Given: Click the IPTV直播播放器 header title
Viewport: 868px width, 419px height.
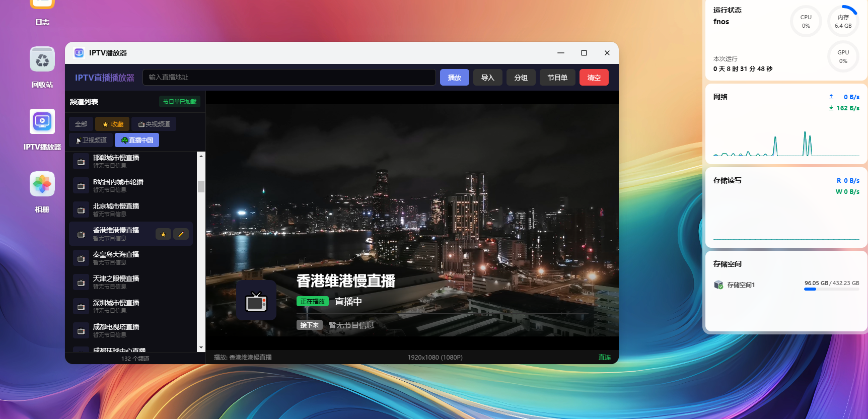Looking at the screenshot, I should coord(105,78).
